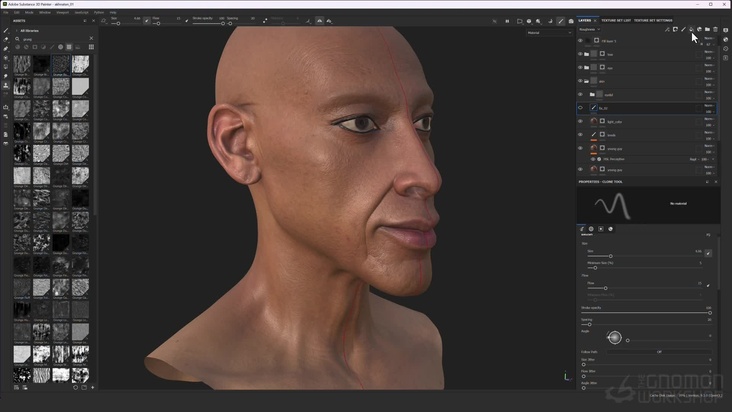Open blend mode dropdown for fix_02 layer
Screen dimensions: 732x412
pyautogui.click(x=709, y=105)
